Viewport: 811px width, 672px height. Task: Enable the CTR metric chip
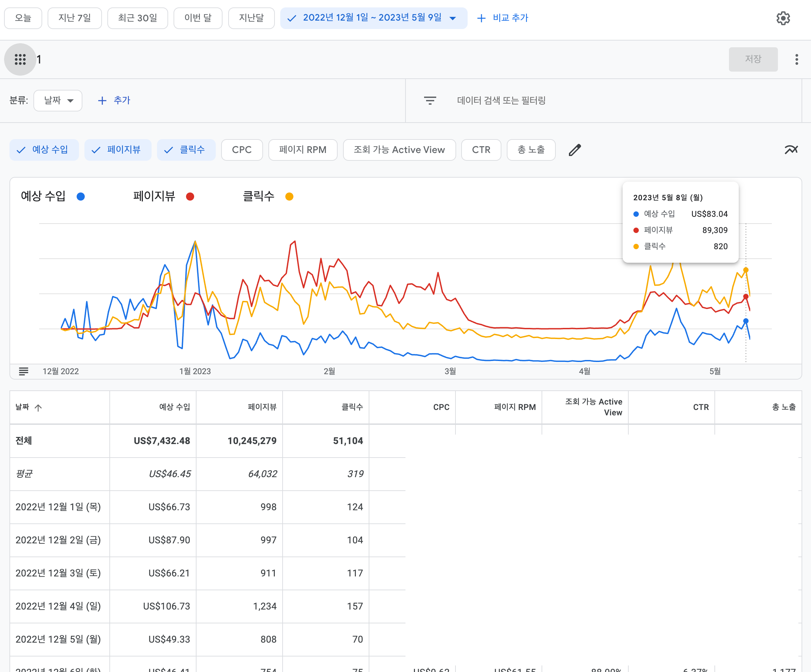point(481,150)
